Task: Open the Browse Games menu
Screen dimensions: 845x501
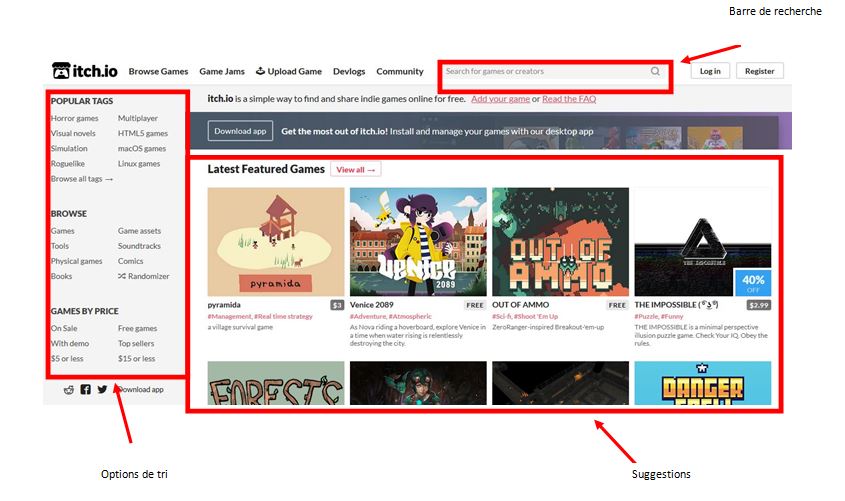Action: tap(158, 71)
